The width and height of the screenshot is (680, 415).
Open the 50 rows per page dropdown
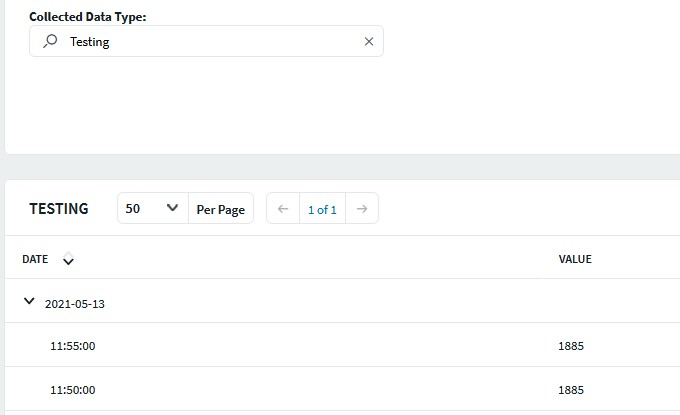(152, 209)
